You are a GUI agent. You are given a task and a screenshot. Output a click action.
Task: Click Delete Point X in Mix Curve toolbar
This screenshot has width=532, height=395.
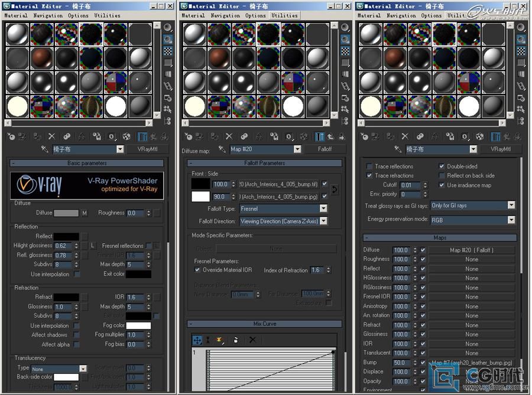pos(252,339)
